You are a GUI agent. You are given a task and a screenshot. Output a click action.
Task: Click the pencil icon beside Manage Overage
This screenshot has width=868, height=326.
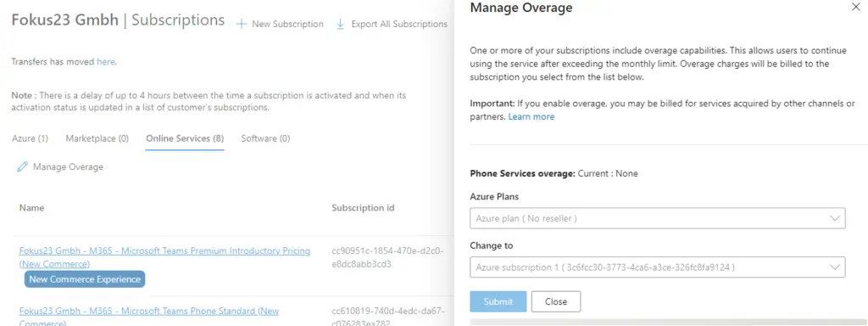22,166
